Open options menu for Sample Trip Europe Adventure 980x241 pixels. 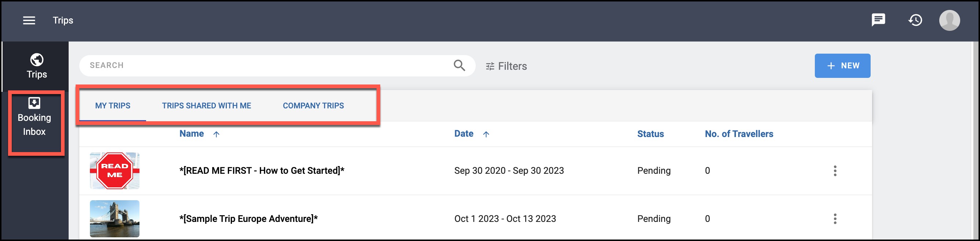(x=835, y=219)
